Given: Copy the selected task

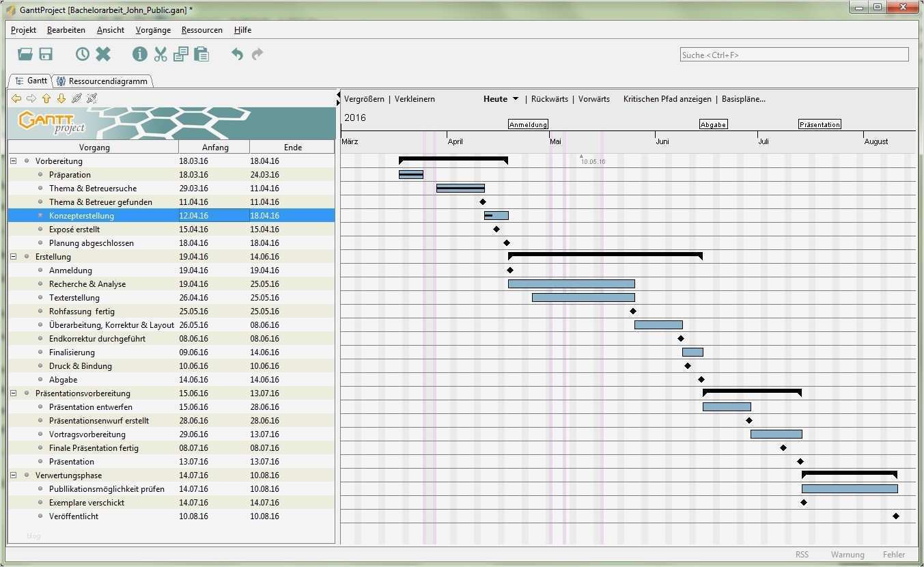Looking at the screenshot, I should [x=180, y=54].
